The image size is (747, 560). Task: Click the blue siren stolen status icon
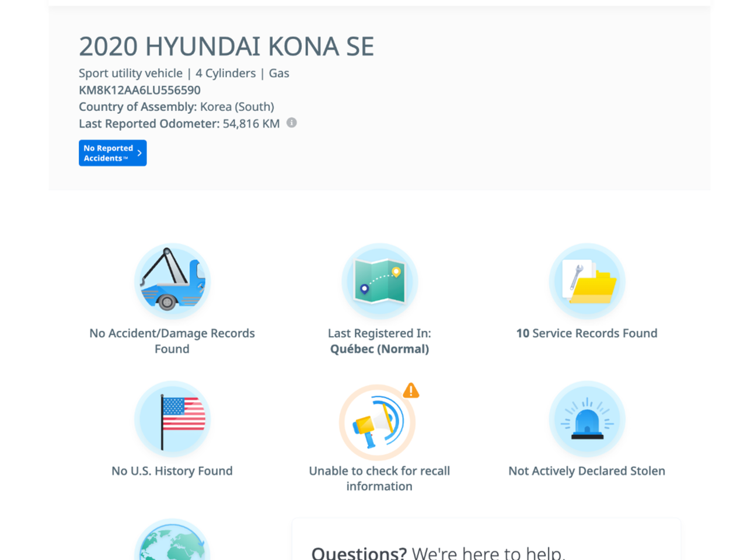587,419
